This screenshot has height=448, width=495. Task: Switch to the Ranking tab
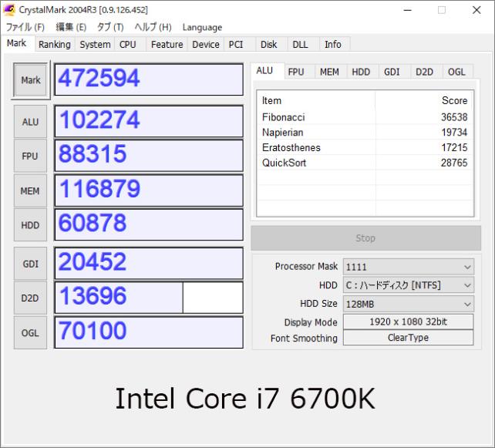click(55, 45)
